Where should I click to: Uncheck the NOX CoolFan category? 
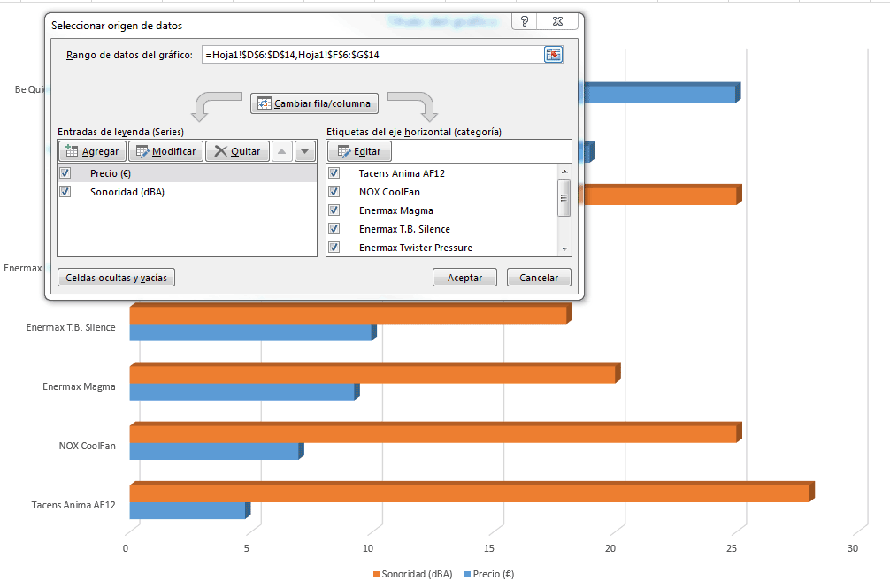pos(334,192)
